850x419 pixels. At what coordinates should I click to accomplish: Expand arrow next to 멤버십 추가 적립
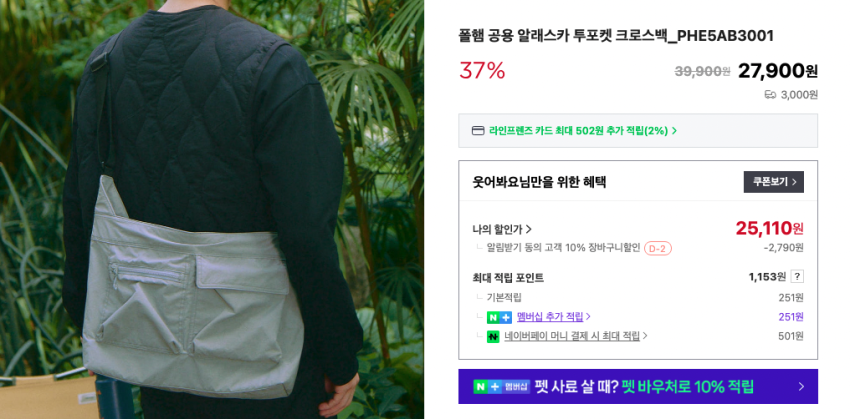pos(588,317)
